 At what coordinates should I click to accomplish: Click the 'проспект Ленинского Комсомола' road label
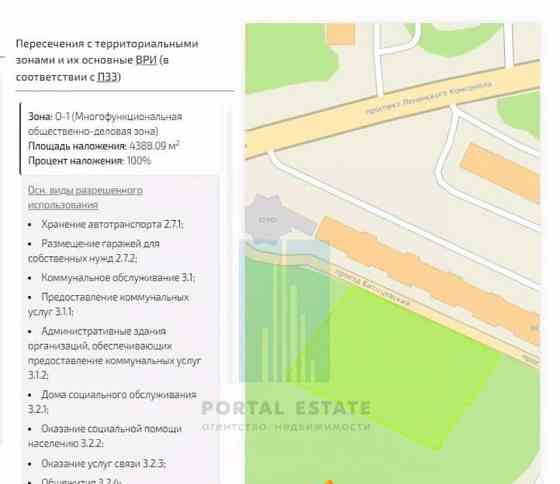[x=430, y=98]
